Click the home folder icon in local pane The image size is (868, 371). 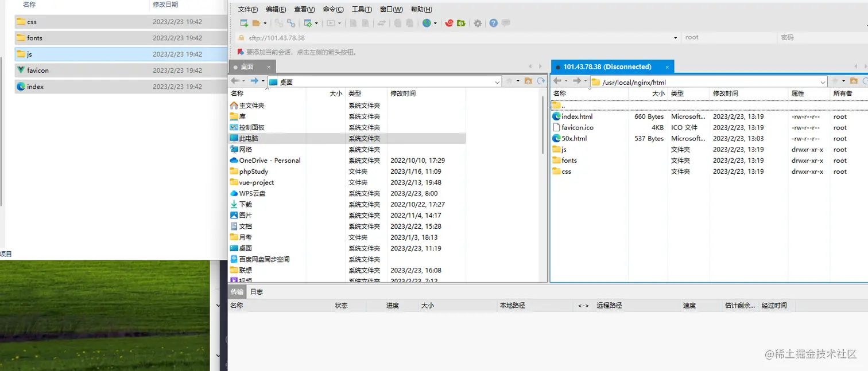[528, 81]
